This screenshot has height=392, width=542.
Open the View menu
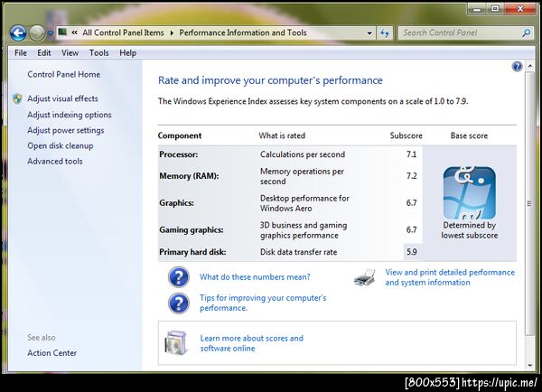70,53
